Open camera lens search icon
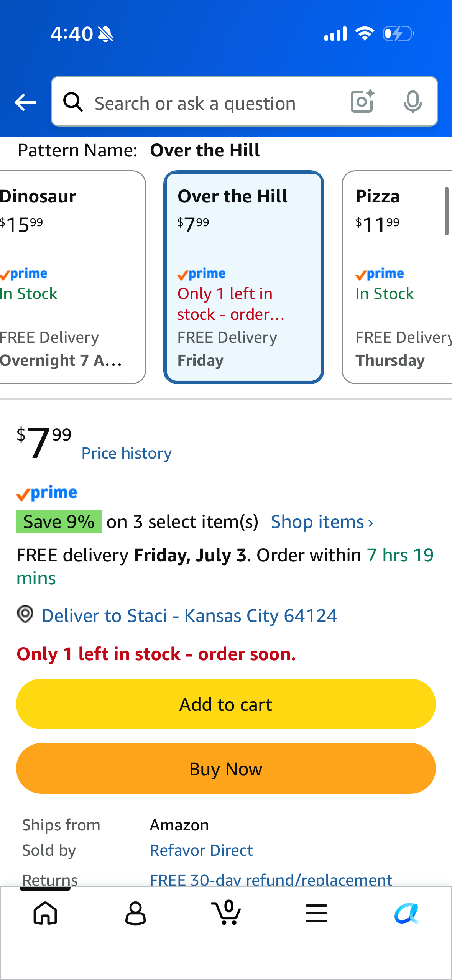This screenshot has height=980, width=452. tap(362, 101)
